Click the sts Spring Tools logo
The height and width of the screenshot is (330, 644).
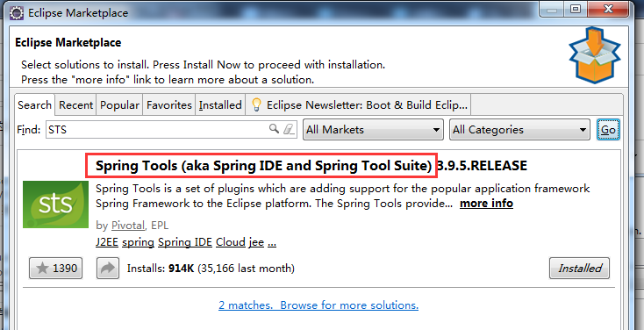coord(55,204)
